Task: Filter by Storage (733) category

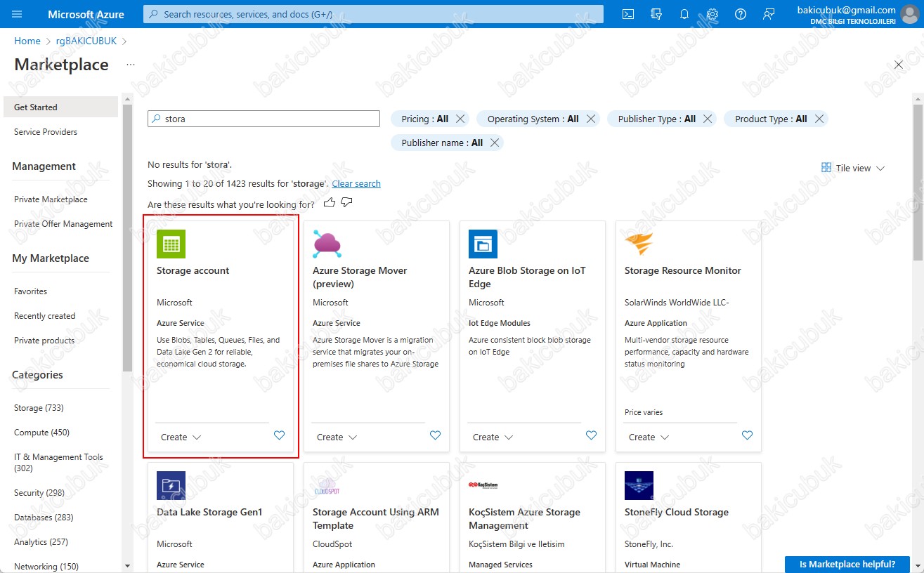Action: tap(39, 408)
